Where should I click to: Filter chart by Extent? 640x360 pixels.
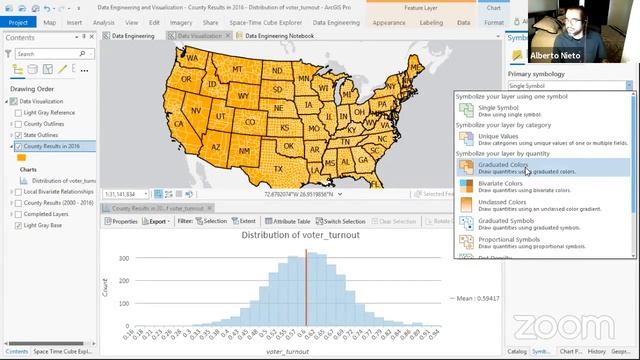244,221
